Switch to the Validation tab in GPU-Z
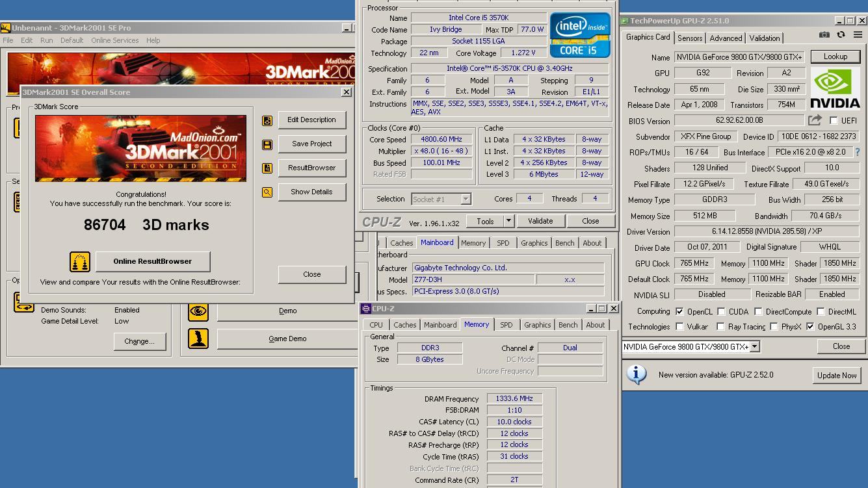The height and width of the screenshot is (488, 868). tap(765, 38)
